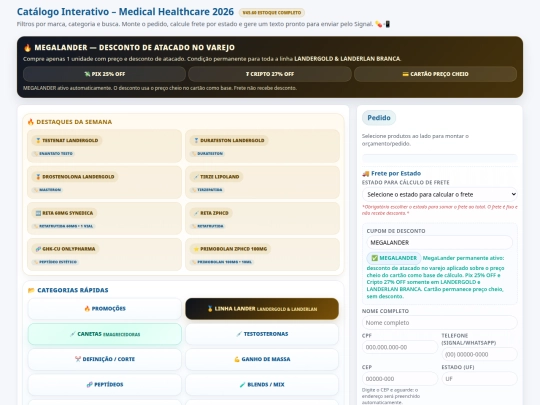Click the muscle icon in GANHO DE MASSA
540x405 pixels.
237,359
